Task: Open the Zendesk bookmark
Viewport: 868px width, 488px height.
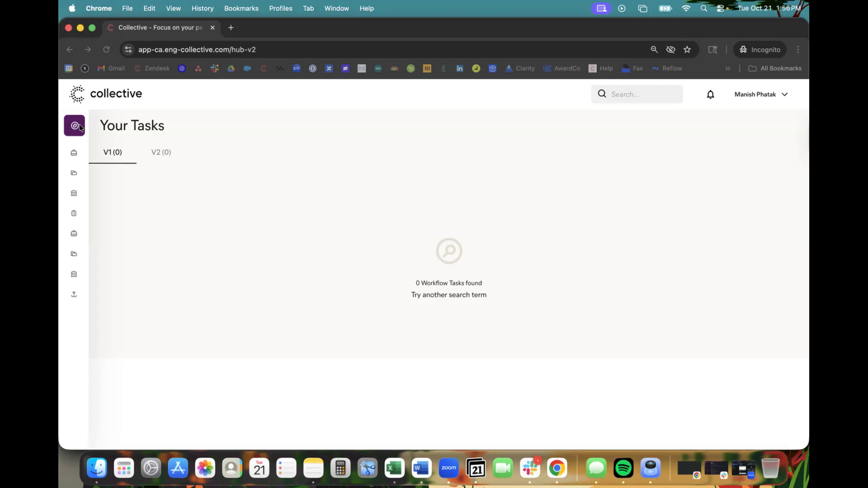Action: tap(152, 69)
